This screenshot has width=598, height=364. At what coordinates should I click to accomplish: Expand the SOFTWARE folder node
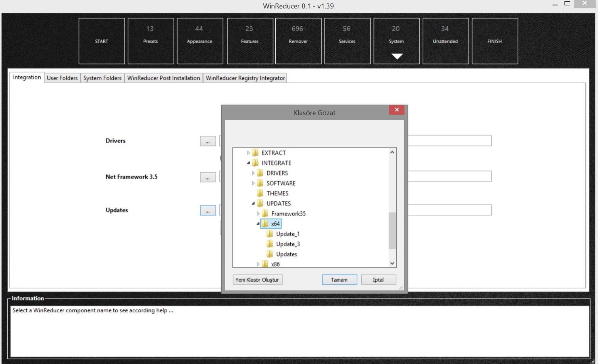click(253, 183)
